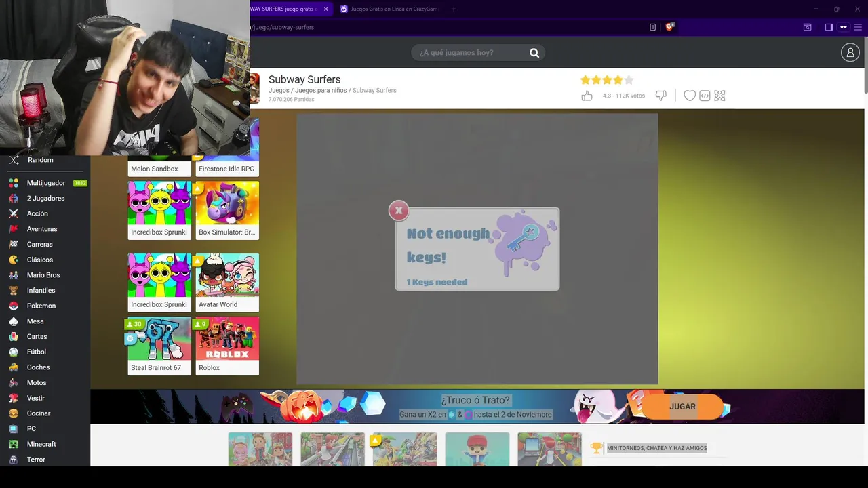The width and height of the screenshot is (868, 488).
Task: Give Subway Surfers a thumbs up
Action: [587, 96]
